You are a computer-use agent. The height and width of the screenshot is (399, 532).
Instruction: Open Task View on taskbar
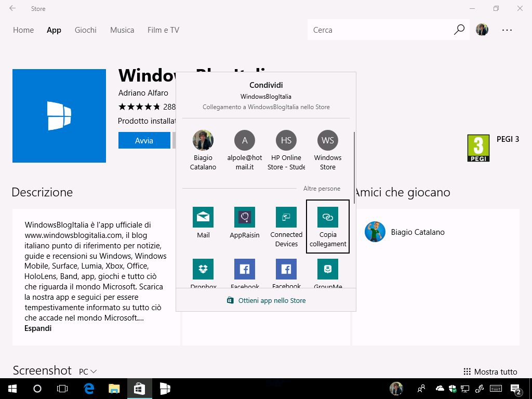tap(62, 389)
